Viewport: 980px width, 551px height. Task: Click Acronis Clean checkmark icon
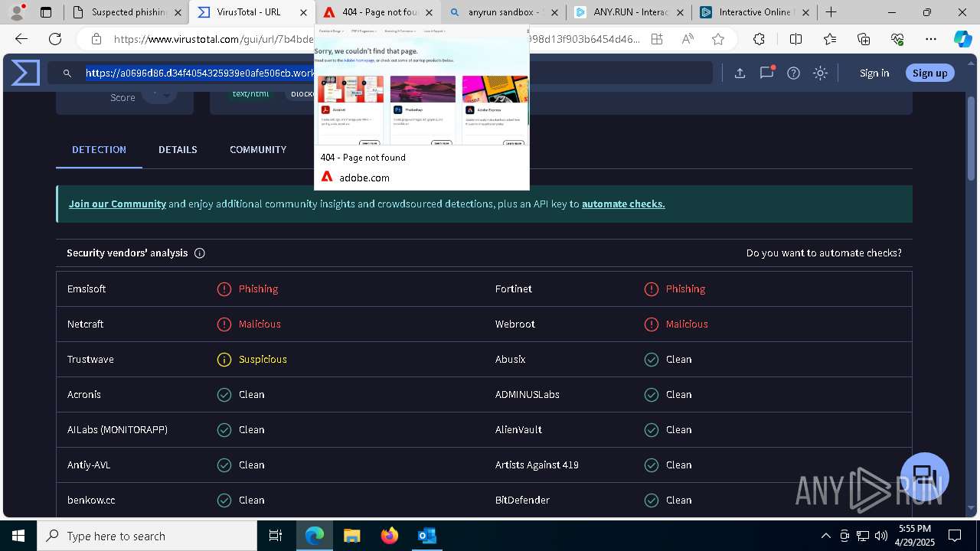tap(224, 395)
